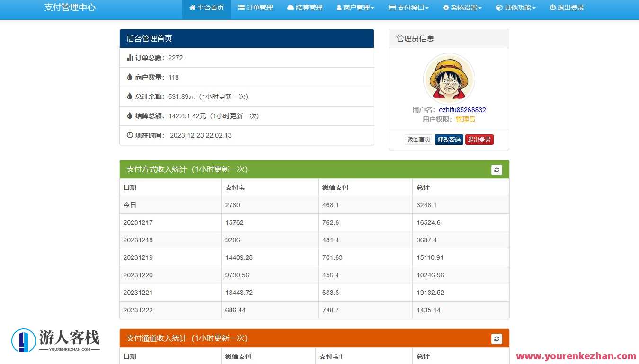This screenshot has width=639, height=364.
Task: Open the ezhifu85268832 username link
Action: [462, 110]
